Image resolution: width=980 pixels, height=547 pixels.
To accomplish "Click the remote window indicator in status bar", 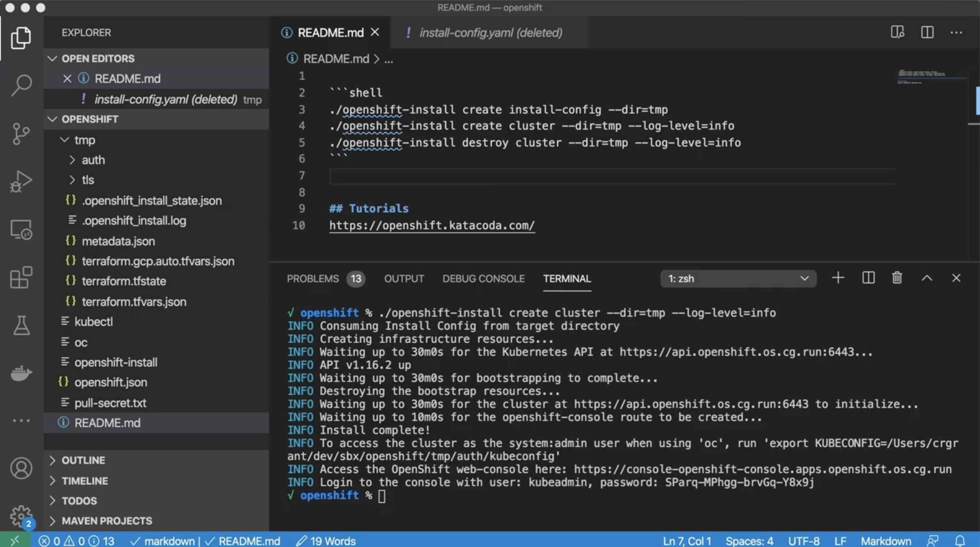I will pos(15,541).
